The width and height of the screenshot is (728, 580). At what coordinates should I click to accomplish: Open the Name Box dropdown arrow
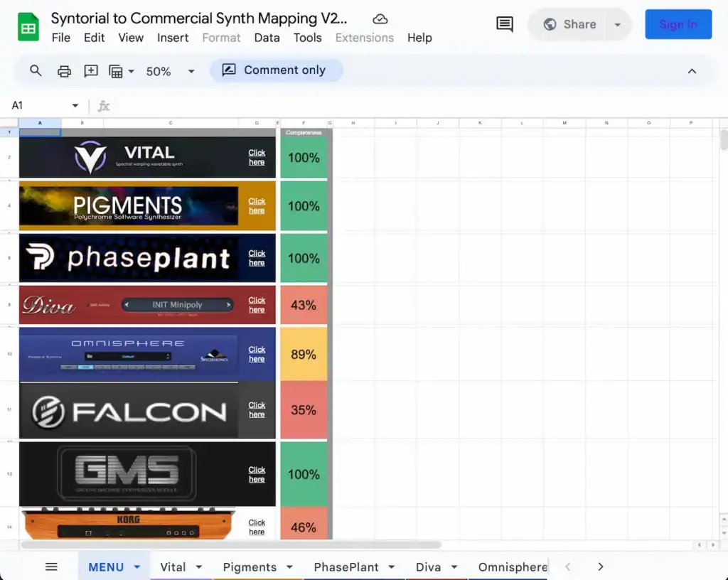[75, 105]
